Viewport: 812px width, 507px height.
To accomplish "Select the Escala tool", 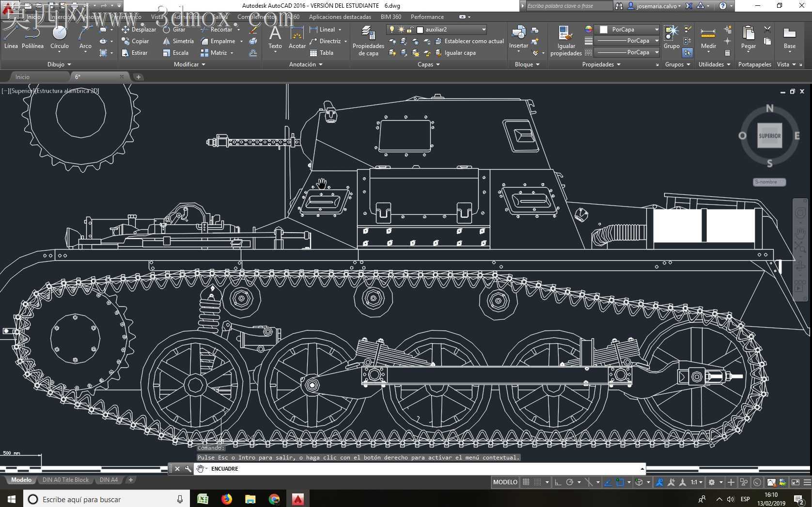I will tap(176, 53).
